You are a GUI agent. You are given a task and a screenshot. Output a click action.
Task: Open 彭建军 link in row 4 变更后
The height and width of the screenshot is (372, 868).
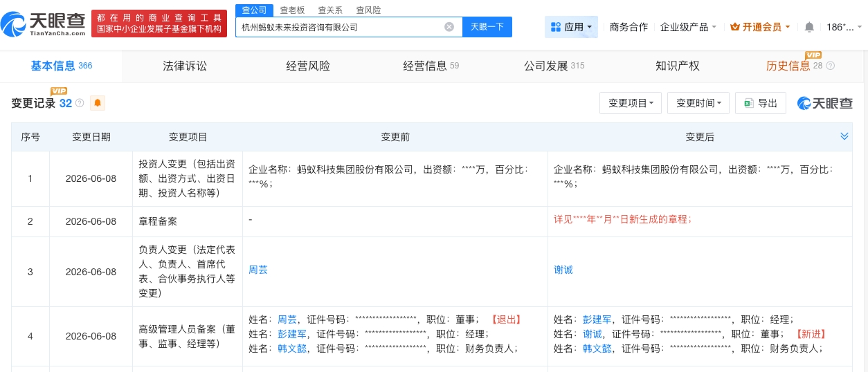point(597,319)
